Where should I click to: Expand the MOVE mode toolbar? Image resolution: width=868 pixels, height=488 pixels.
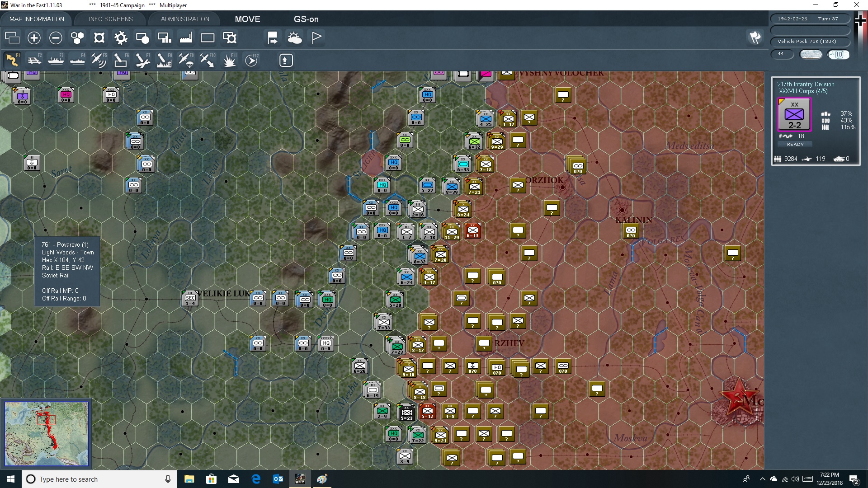coord(247,19)
